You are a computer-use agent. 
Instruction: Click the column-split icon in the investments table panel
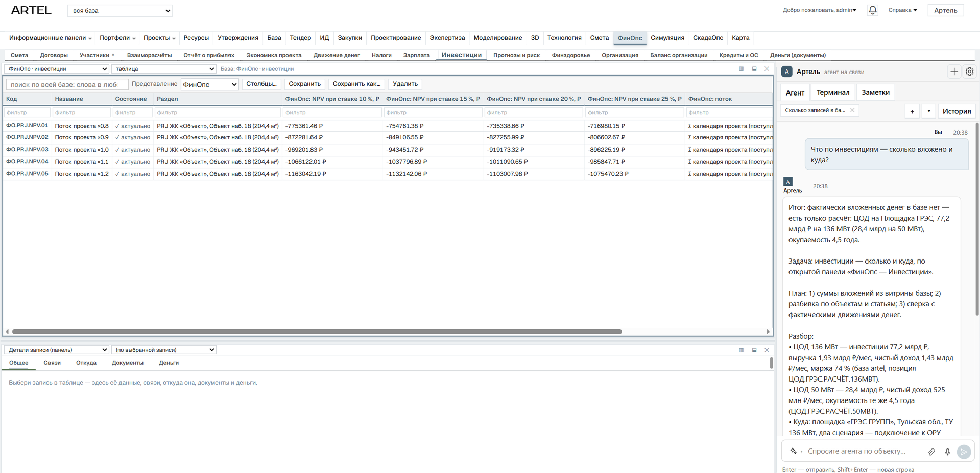point(741,69)
